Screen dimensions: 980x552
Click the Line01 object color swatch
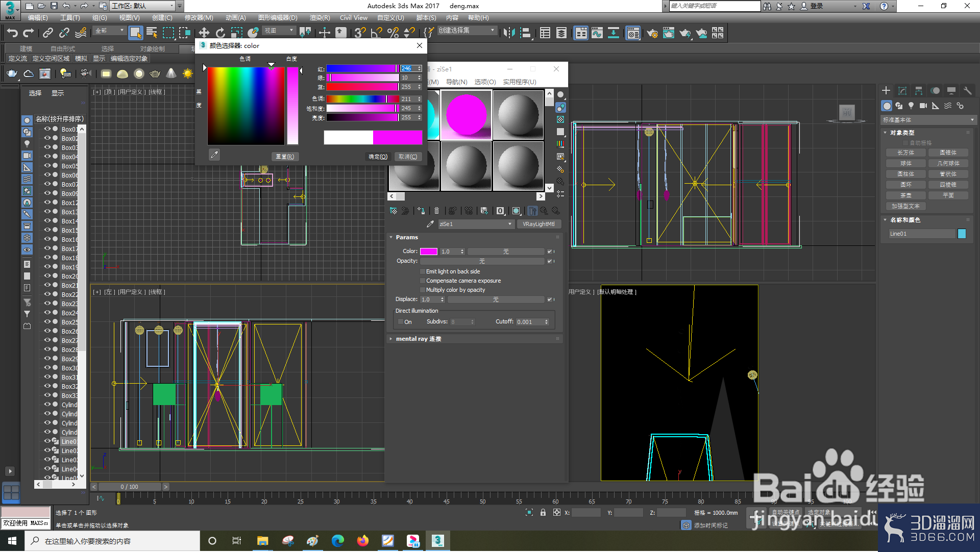click(962, 234)
